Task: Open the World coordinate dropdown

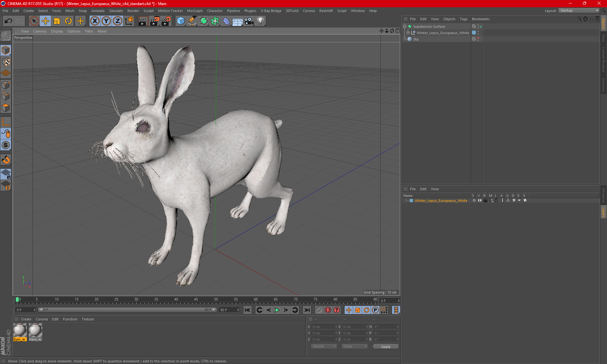Action: pos(324,346)
